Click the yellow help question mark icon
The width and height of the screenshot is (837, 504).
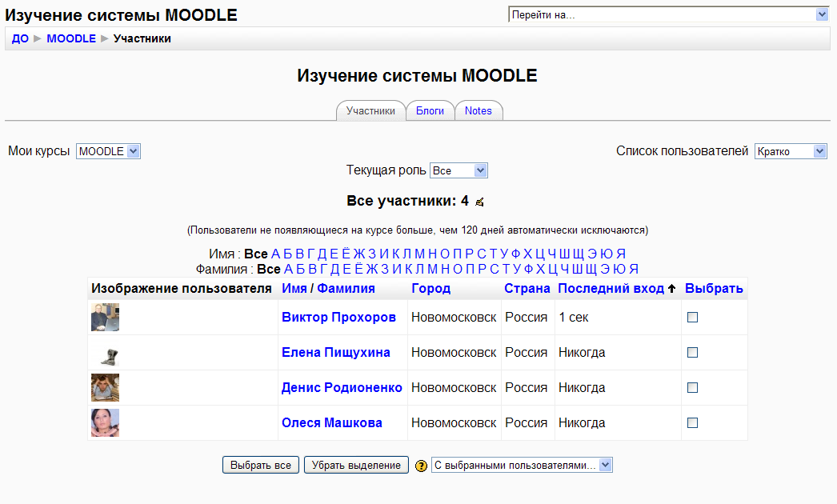coord(422,466)
